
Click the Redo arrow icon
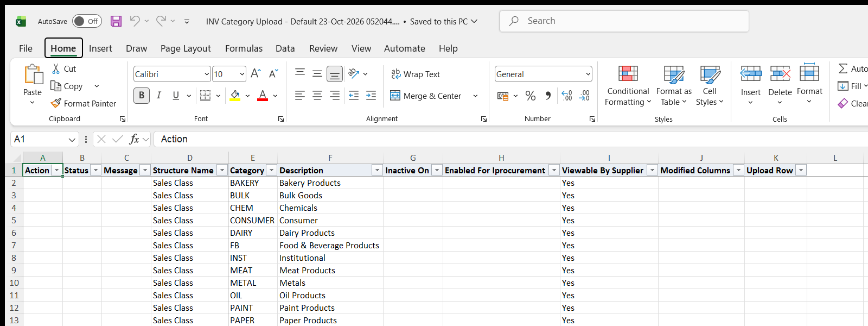[x=161, y=21]
